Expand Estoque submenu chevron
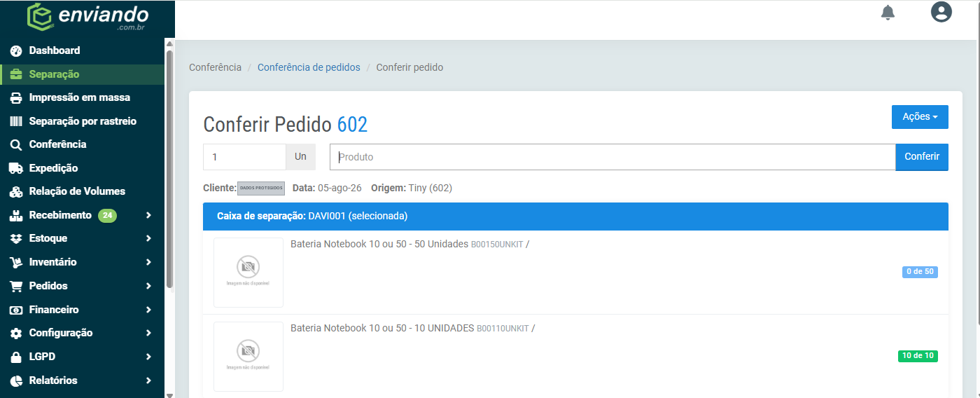The width and height of the screenshot is (980, 398). point(148,238)
